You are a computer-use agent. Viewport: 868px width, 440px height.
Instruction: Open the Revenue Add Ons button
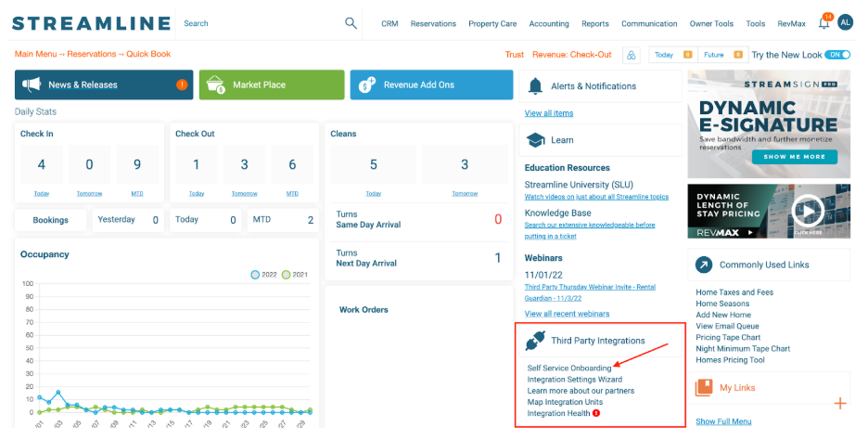(x=432, y=84)
